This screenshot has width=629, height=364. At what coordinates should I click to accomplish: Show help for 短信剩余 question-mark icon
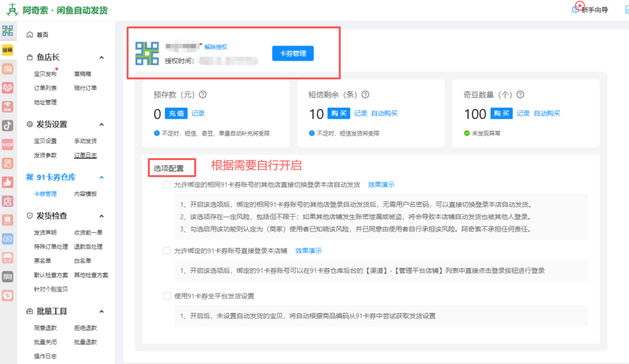[x=365, y=95]
